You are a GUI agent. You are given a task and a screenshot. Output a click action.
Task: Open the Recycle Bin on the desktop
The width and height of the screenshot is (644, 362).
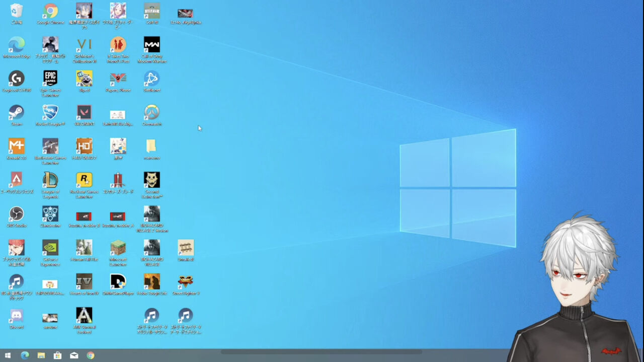[16, 11]
